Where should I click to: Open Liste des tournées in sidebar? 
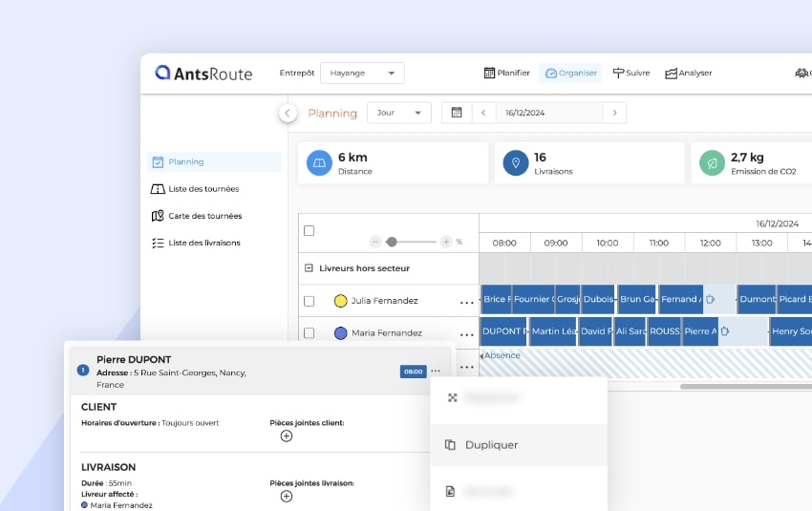pyautogui.click(x=203, y=189)
